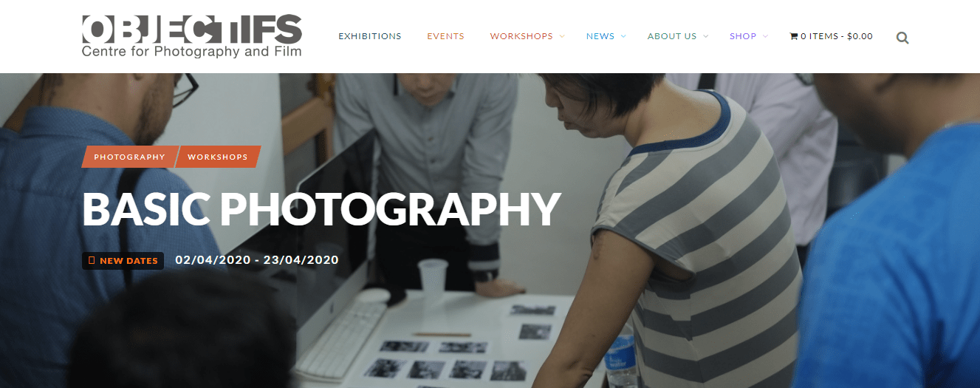980x388 pixels.
Task: Open the News nav item
Action: (x=600, y=36)
